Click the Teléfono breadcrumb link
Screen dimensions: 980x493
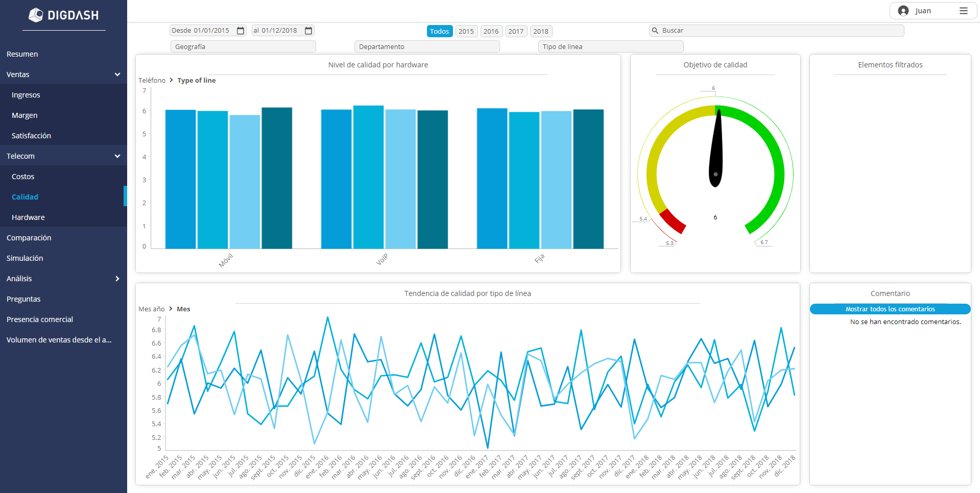(152, 80)
